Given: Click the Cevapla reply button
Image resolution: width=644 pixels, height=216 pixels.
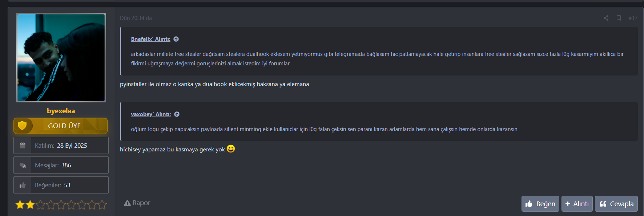Looking at the screenshot, I should 616,204.
